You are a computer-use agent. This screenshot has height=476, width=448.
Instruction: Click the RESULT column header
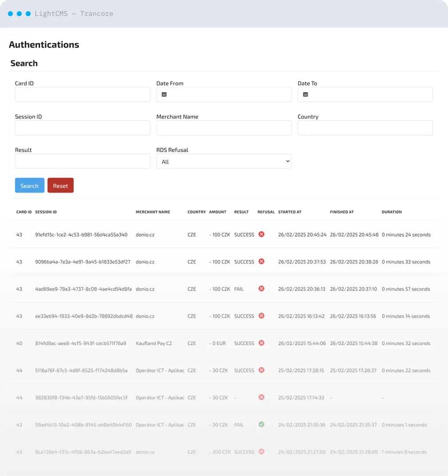241,212
